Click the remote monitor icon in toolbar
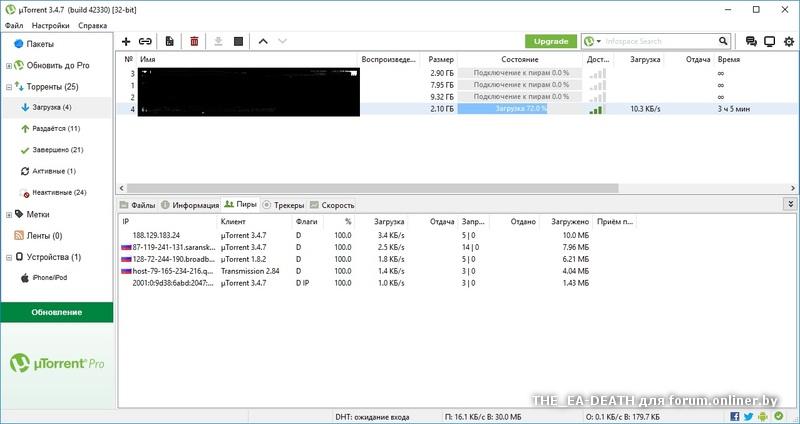Image resolution: width=800 pixels, height=424 pixels. 769,41
